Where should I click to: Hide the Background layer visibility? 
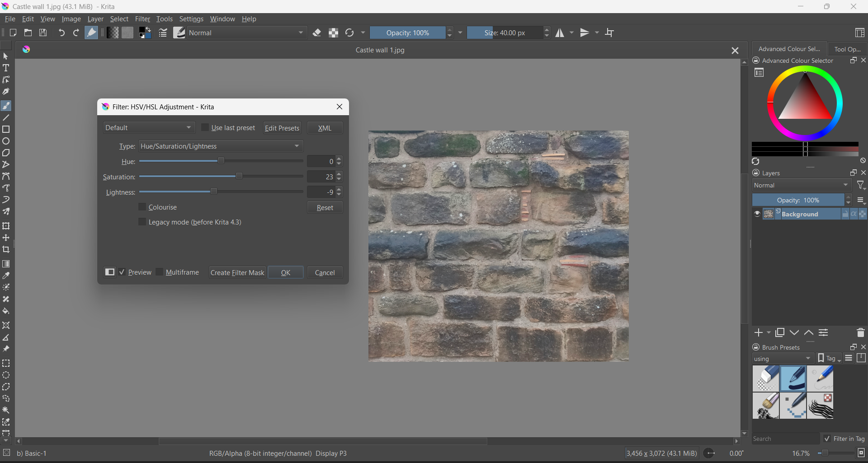coord(757,214)
